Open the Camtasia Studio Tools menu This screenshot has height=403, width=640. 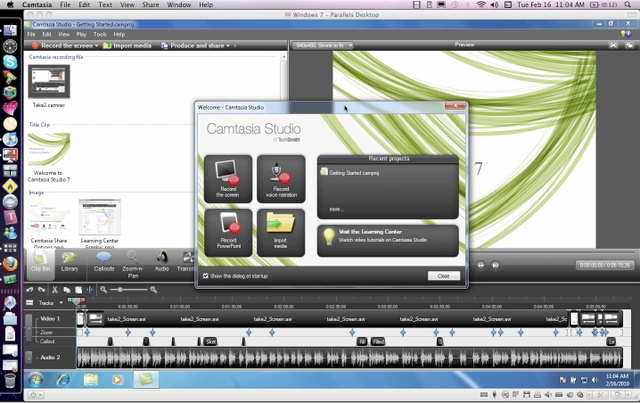point(100,34)
